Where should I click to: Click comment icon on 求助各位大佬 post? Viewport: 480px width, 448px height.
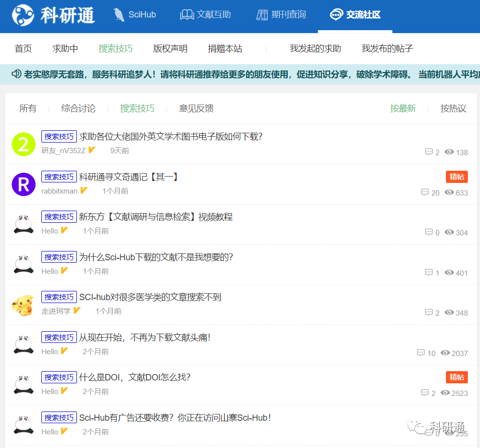(x=428, y=152)
